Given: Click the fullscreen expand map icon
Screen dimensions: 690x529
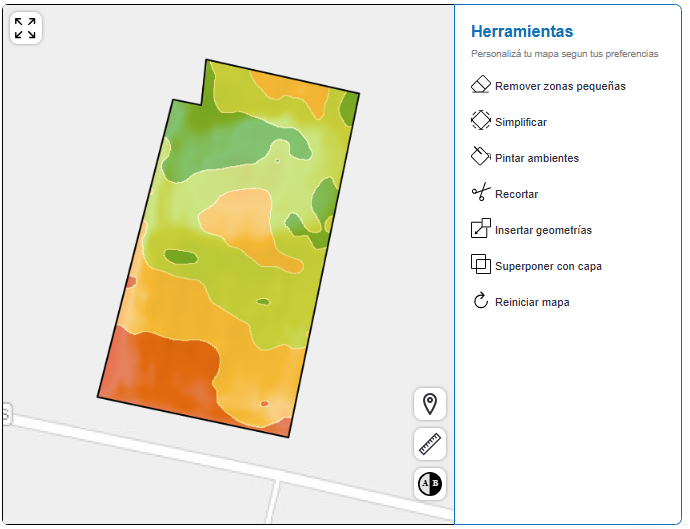Looking at the screenshot, I should tap(25, 28).
